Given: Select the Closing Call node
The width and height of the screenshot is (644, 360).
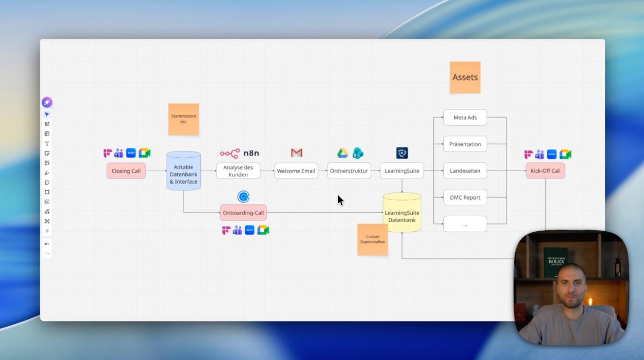Looking at the screenshot, I should [x=126, y=171].
